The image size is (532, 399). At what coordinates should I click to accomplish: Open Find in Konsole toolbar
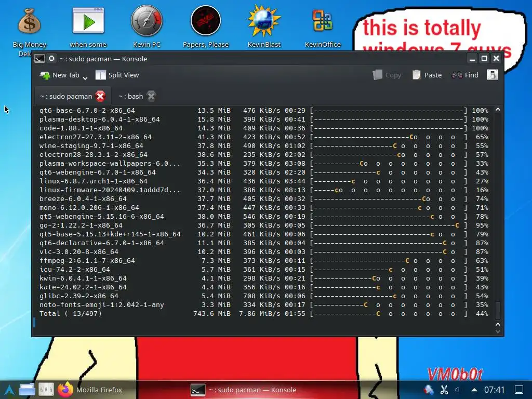[x=465, y=75]
